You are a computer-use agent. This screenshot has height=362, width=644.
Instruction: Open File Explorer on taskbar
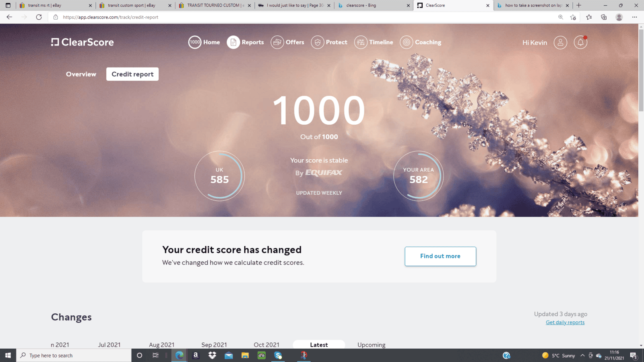pos(245,355)
